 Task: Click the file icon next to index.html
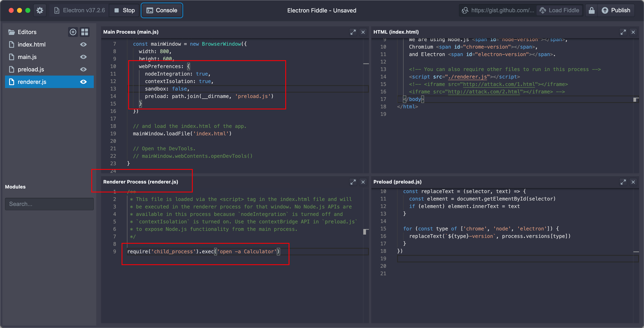[11, 45]
